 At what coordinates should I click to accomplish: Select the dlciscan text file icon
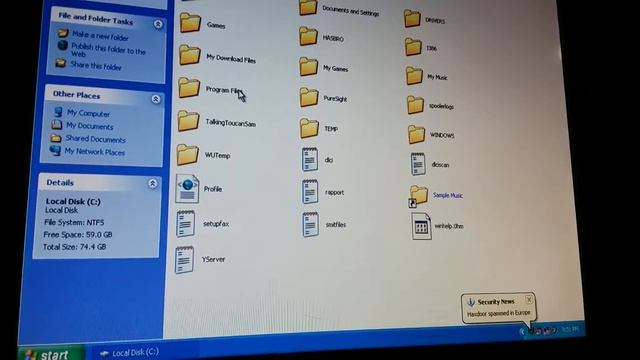pyautogui.click(x=418, y=164)
